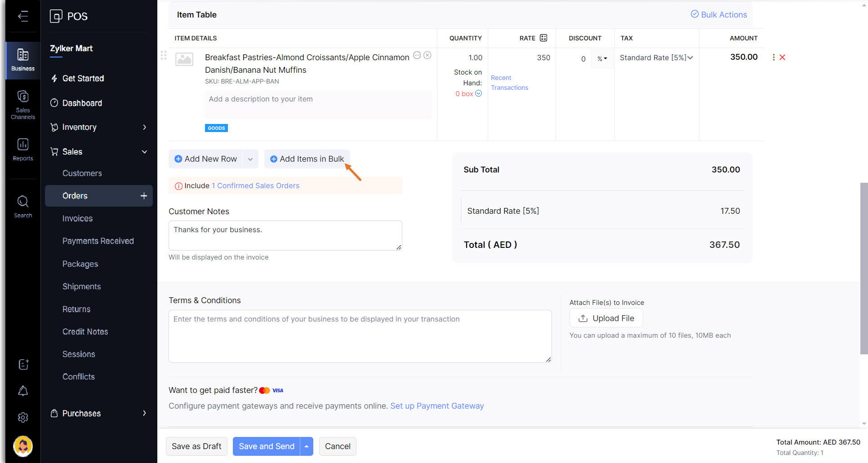Viewport: 868px width, 463px height.
Task: Click the Terms & Conditions text area
Action: [x=360, y=336]
